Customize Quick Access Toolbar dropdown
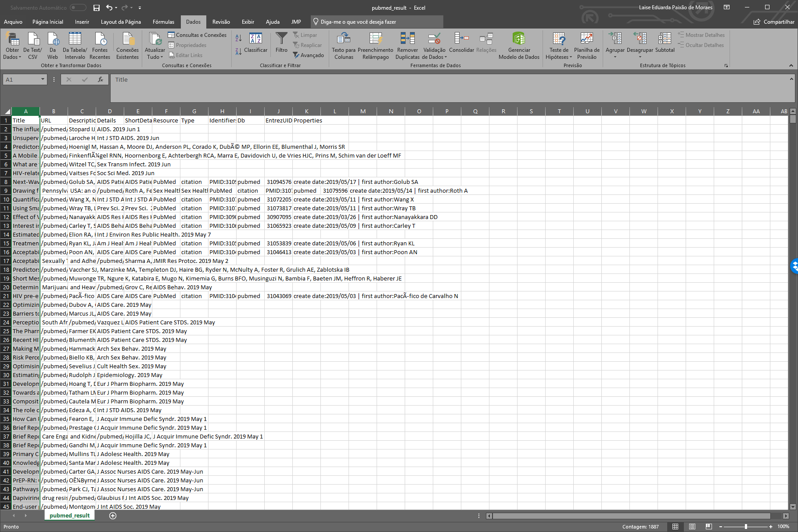 (x=140, y=7)
